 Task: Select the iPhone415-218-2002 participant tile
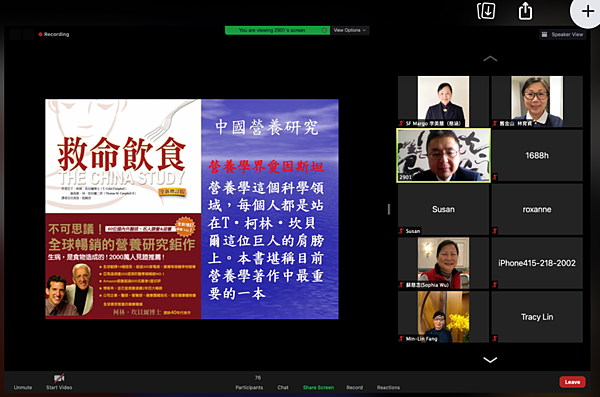point(537,263)
